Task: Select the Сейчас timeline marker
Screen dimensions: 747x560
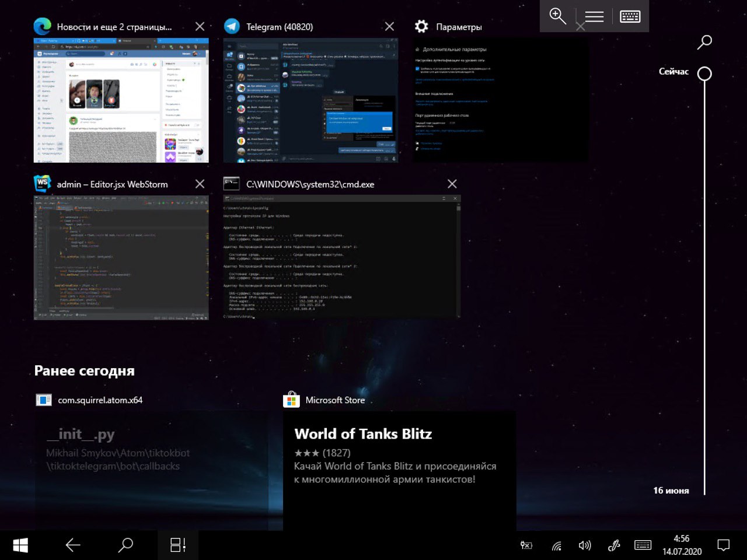Action: [704, 74]
